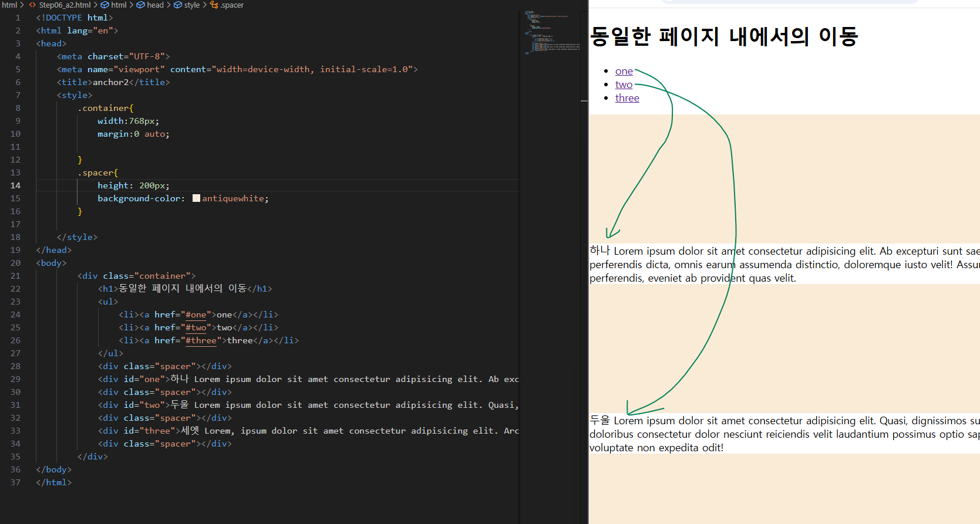This screenshot has height=524, width=980.
Task: Click the div id="one" line in code
Action: click(308, 379)
